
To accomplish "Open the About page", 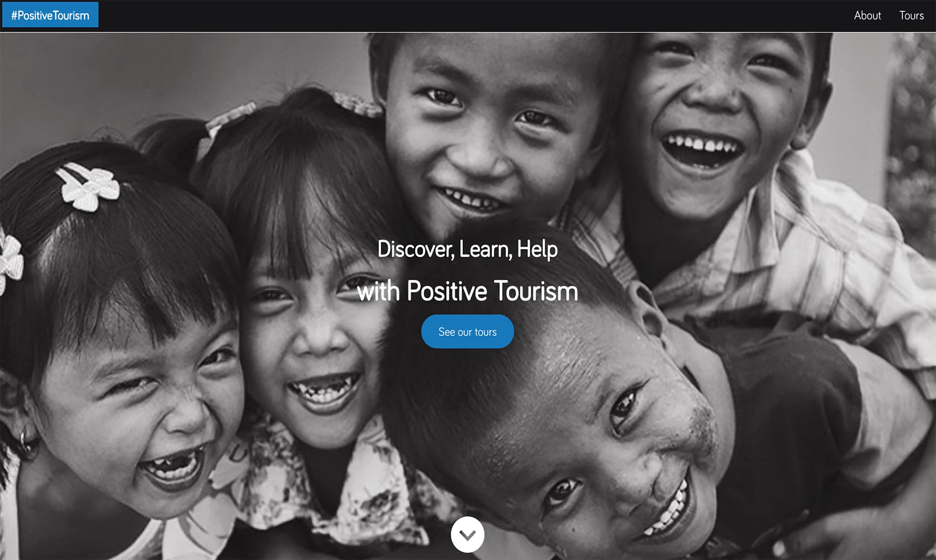I will click(867, 15).
